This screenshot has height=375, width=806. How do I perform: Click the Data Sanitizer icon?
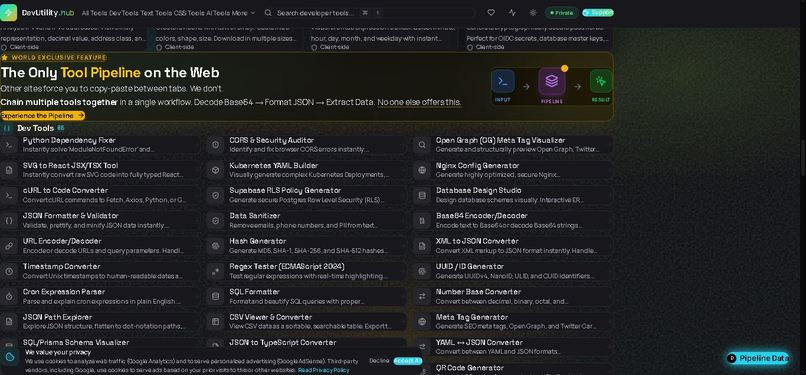[215, 220]
